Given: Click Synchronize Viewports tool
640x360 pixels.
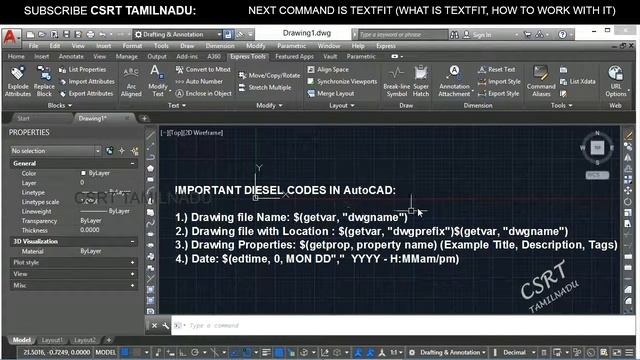Looking at the screenshot, I should tap(342, 82).
